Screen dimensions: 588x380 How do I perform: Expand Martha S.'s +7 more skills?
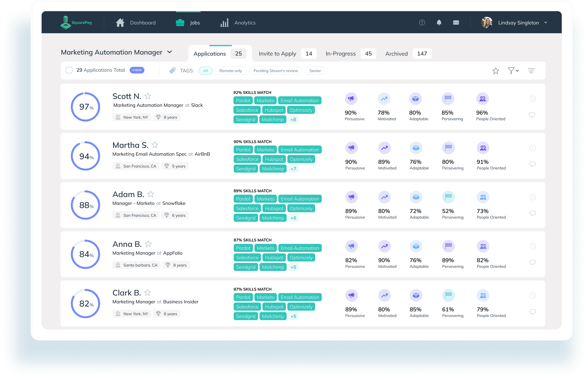click(293, 169)
